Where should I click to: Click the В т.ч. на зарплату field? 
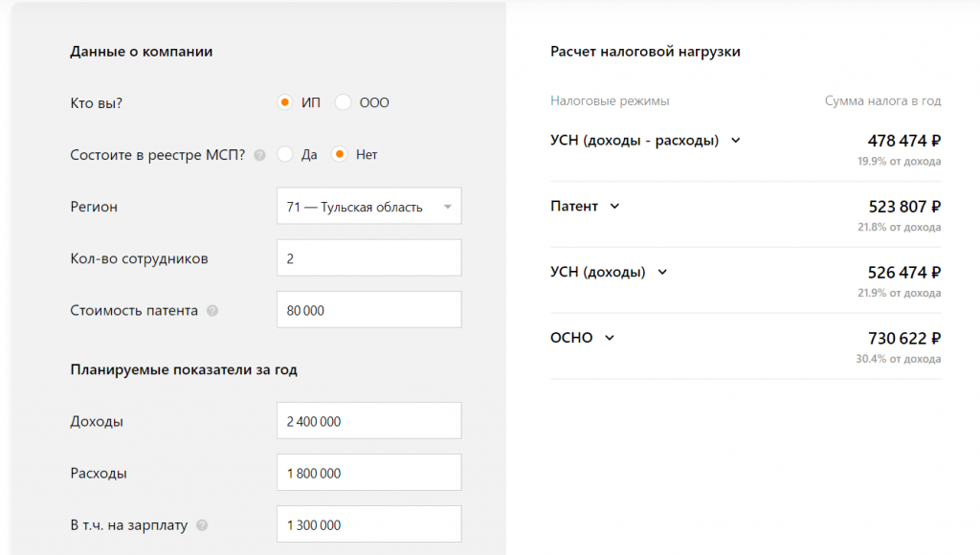click(368, 525)
